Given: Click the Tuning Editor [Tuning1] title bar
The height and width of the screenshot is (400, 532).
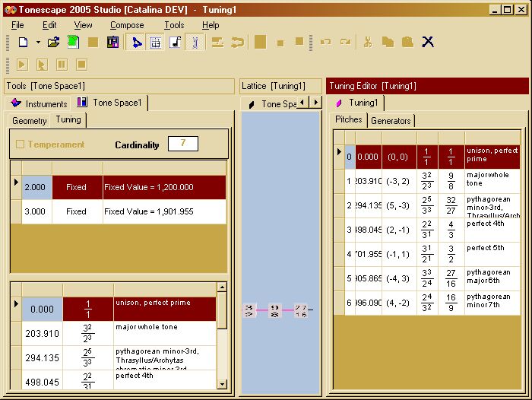Looking at the screenshot, I should [x=427, y=86].
